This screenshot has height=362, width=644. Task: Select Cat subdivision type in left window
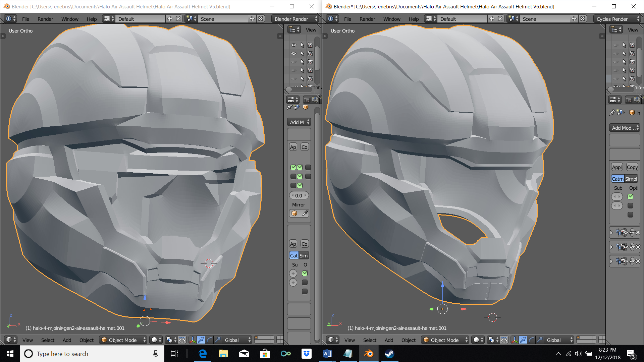294,255
